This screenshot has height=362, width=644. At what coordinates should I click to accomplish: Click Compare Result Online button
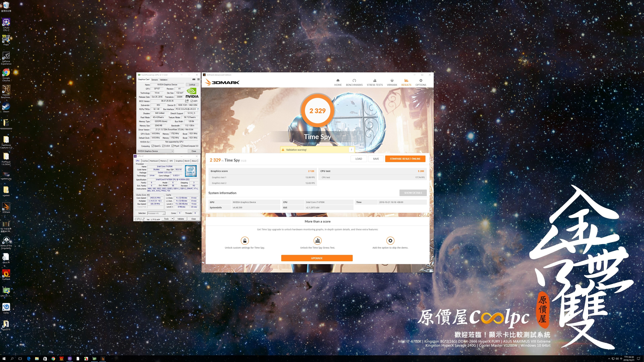tap(405, 159)
